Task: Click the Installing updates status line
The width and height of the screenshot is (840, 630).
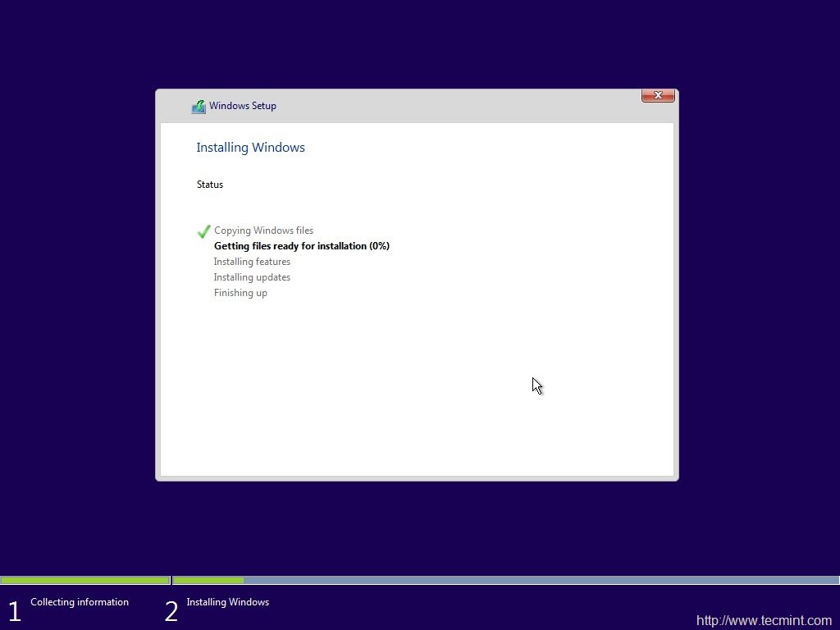Action: click(x=252, y=277)
